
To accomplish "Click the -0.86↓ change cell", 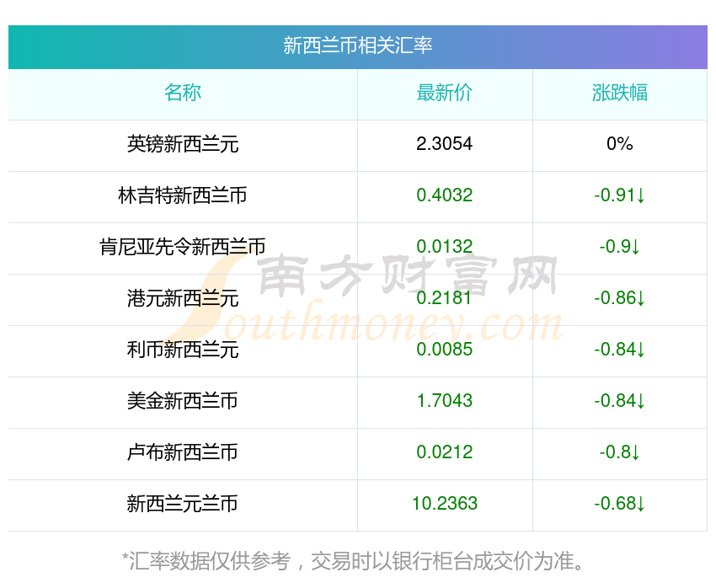I will tap(620, 298).
